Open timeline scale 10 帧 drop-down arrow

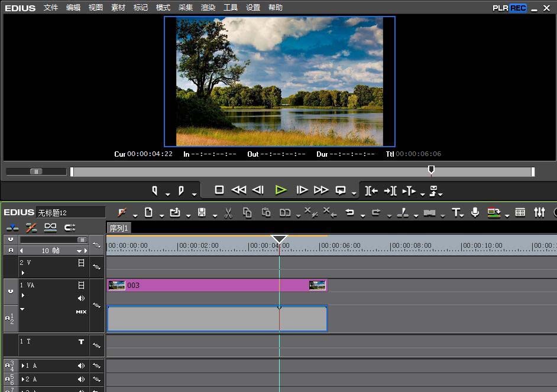79,251
